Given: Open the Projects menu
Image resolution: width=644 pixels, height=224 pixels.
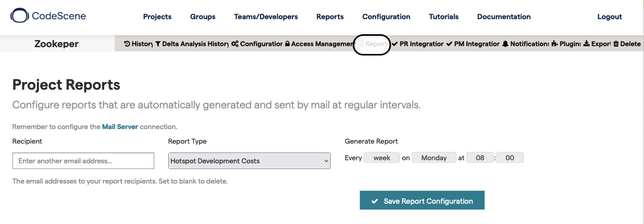Looking at the screenshot, I should (x=157, y=17).
